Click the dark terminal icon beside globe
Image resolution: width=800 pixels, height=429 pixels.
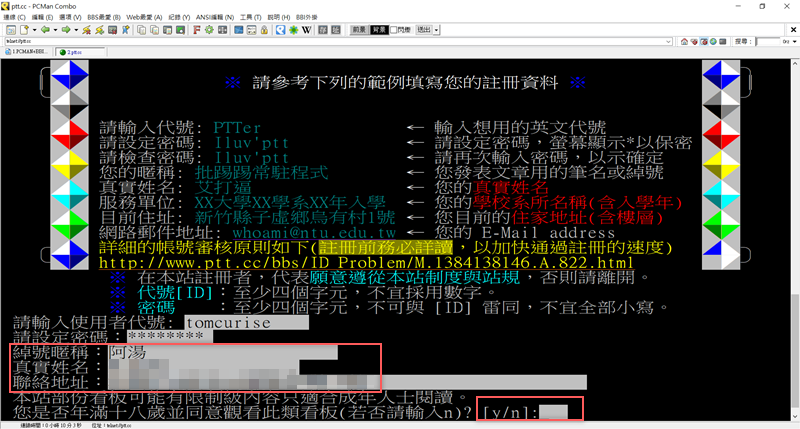click(x=723, y=41)
